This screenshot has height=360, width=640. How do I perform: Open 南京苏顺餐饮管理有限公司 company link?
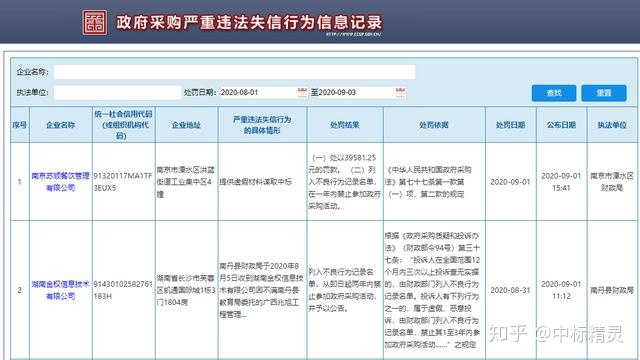coord(60,182)
